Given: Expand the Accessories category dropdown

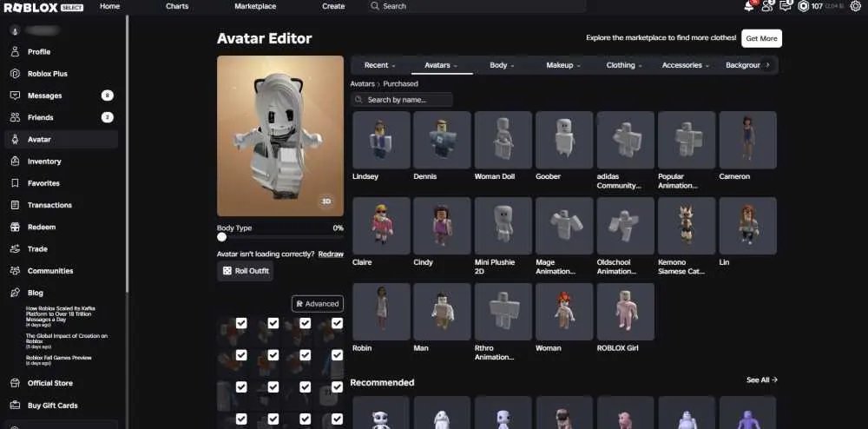Looking at the screenshot, I should tap(686, 65).
